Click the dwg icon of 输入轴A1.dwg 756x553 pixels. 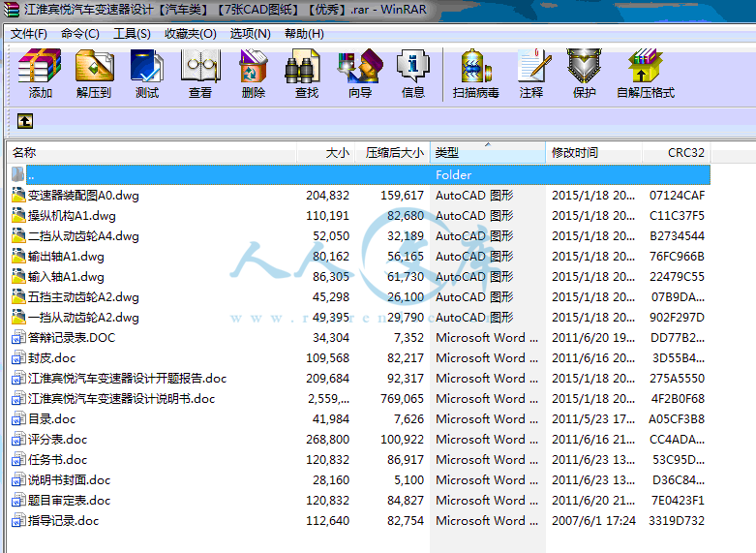(18, 277)
